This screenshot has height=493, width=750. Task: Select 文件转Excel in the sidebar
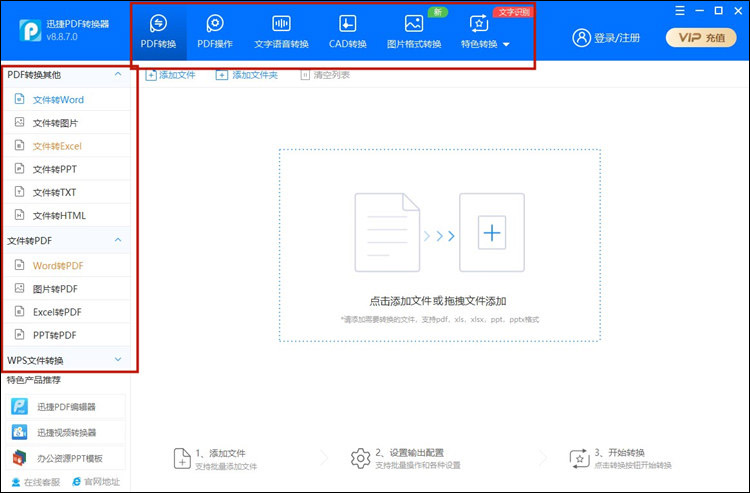67,146
